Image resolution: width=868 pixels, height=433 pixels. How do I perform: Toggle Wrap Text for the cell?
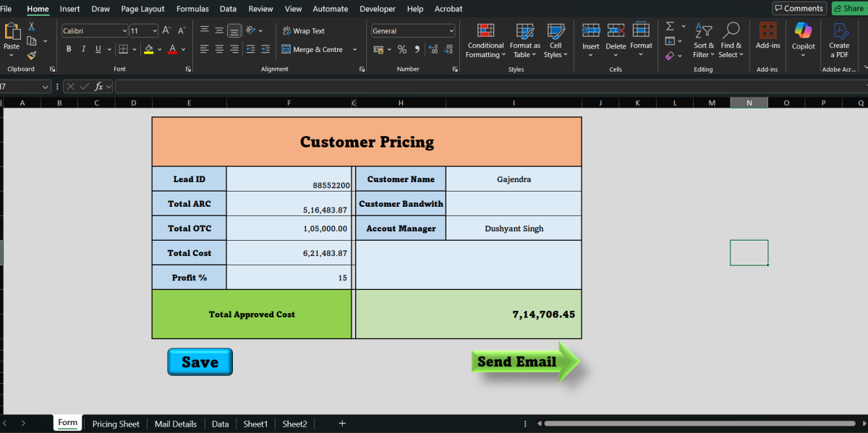pyautogui.click(x=303, y=31)
